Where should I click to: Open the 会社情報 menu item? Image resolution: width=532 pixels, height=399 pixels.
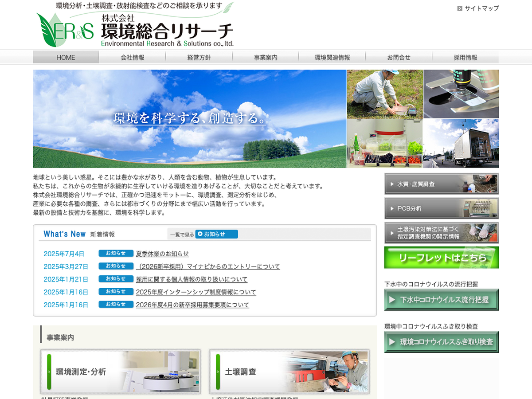tap(133, 57)
